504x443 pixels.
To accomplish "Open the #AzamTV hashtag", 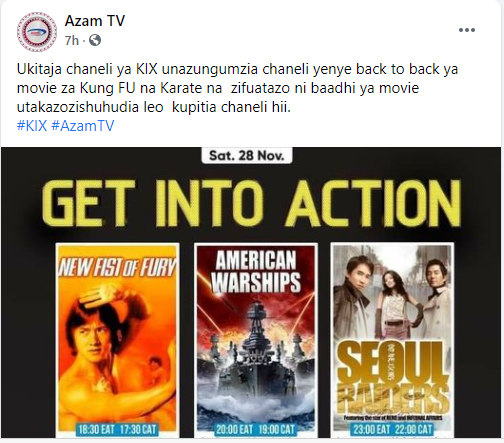I will point(83,126).
